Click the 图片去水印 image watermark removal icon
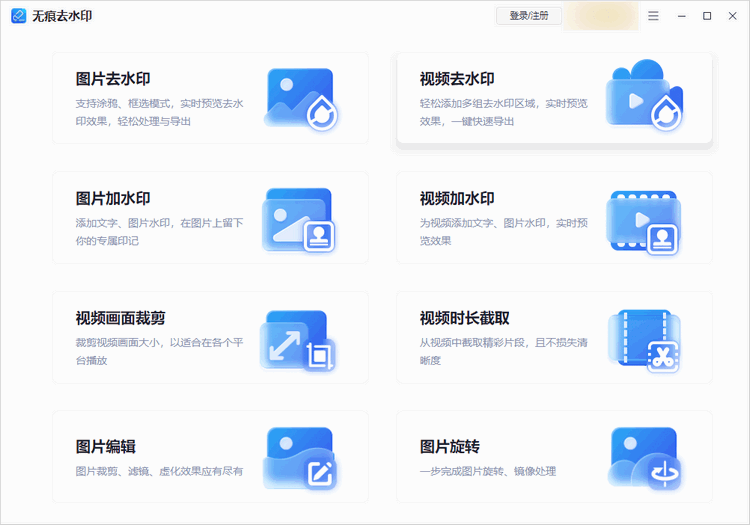Image resolution: width=750 pixels, height=525 pixels. 301,99
